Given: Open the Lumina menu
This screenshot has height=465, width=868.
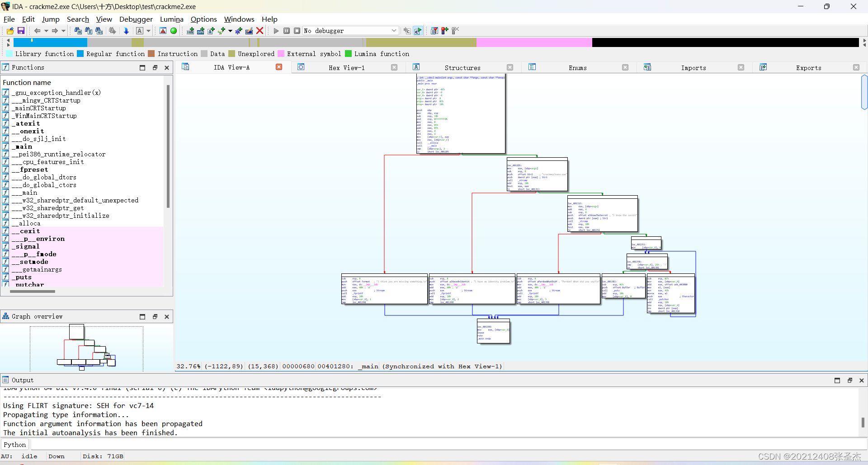Looking at the screenshot, I should pyautogui.click(x=172, y=19).
